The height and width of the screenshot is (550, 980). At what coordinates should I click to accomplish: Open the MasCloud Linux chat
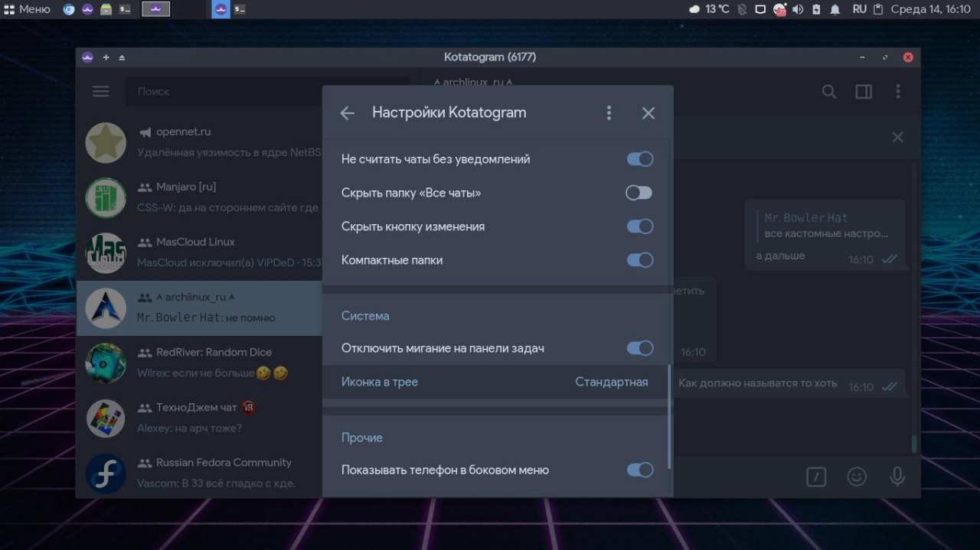199,252
